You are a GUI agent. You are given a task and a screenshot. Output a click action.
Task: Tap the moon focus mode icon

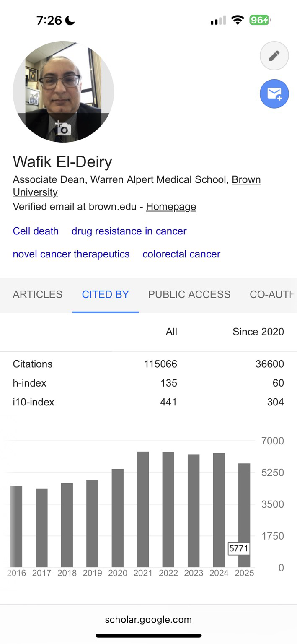coord(70,20)
